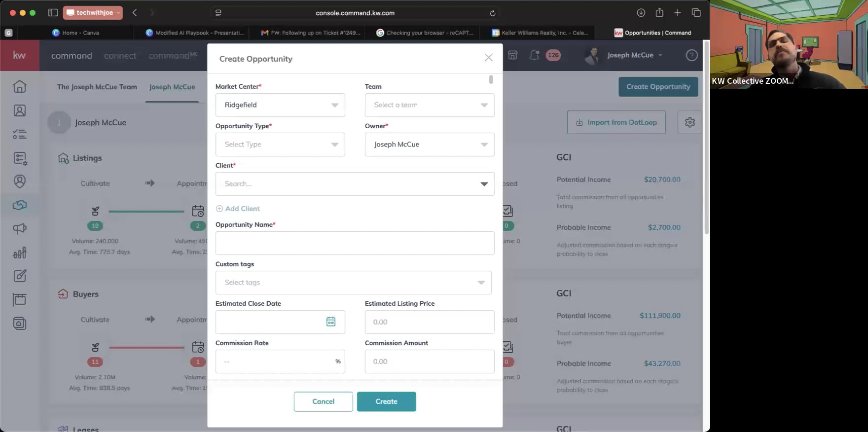Switch to Modified AI Playbook tab

[195, 33]
